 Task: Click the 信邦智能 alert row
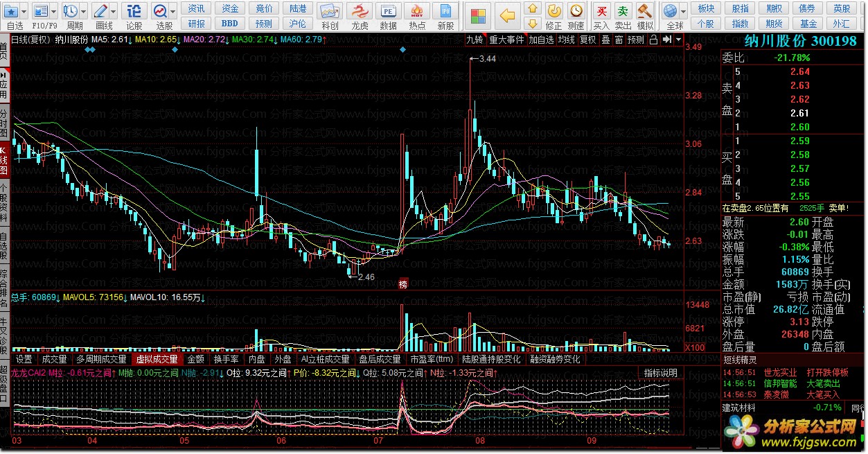[x=793, y=383]
